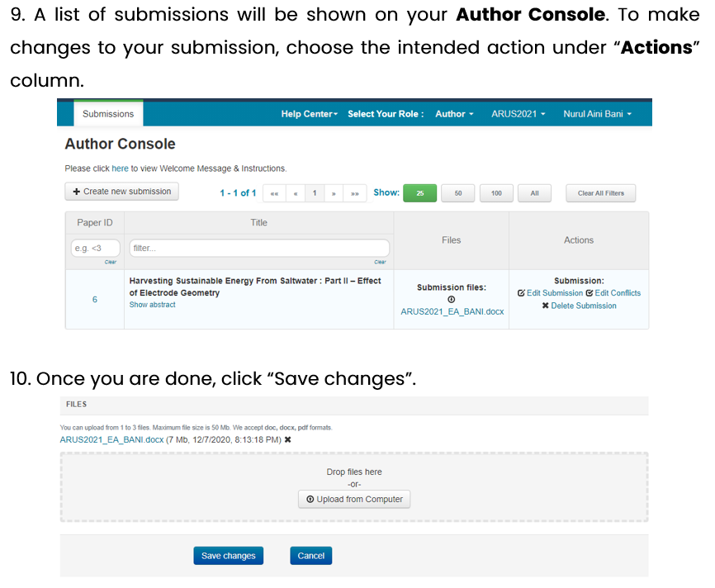Expand the Author role dropdown
715x588 pixels.
(x=454, y=114)
